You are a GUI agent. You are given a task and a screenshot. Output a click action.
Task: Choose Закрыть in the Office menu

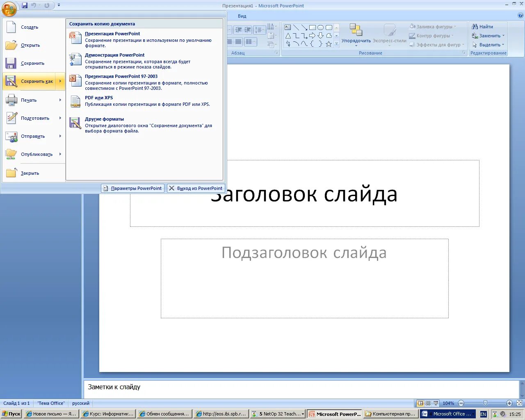click(x=34, y=173)
